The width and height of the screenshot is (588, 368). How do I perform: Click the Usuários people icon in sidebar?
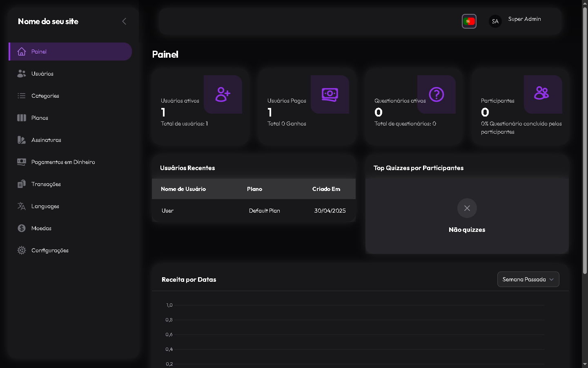pyautogui.click(x=22, y=74)
